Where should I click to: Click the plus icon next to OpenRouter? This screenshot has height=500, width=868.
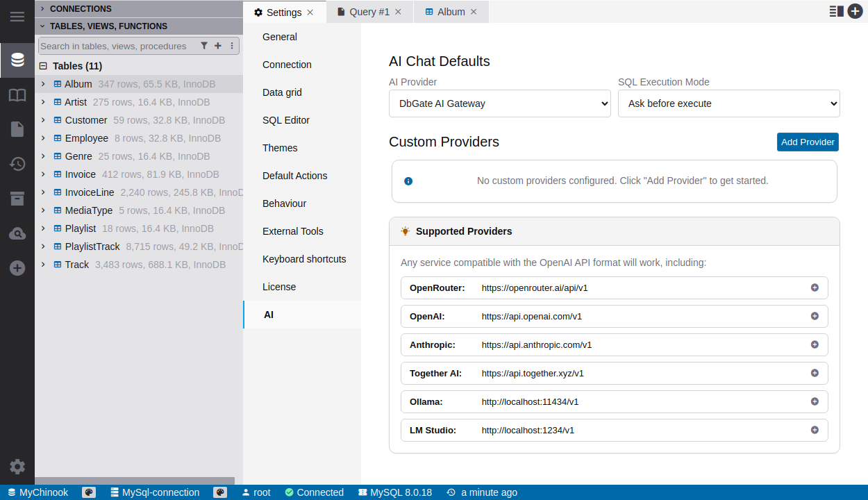[x=815, y=287]
